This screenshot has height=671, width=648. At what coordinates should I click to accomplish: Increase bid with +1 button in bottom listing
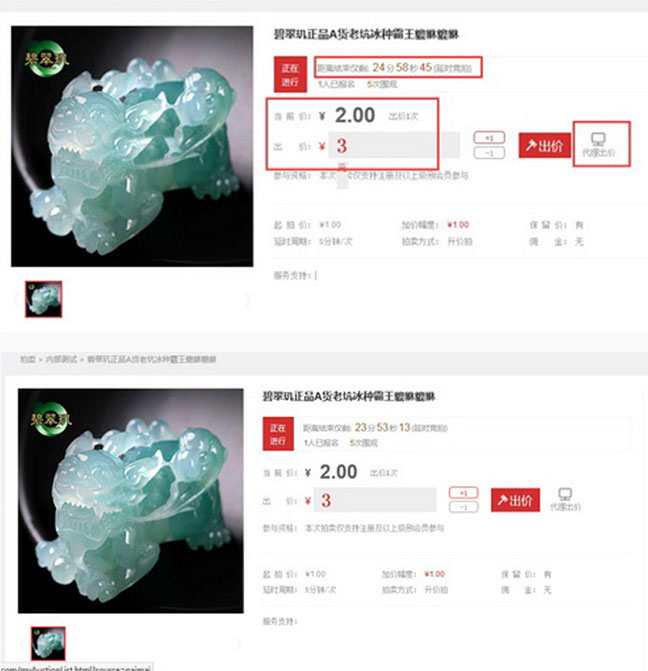pyautogui.click(x=463, y=493)
